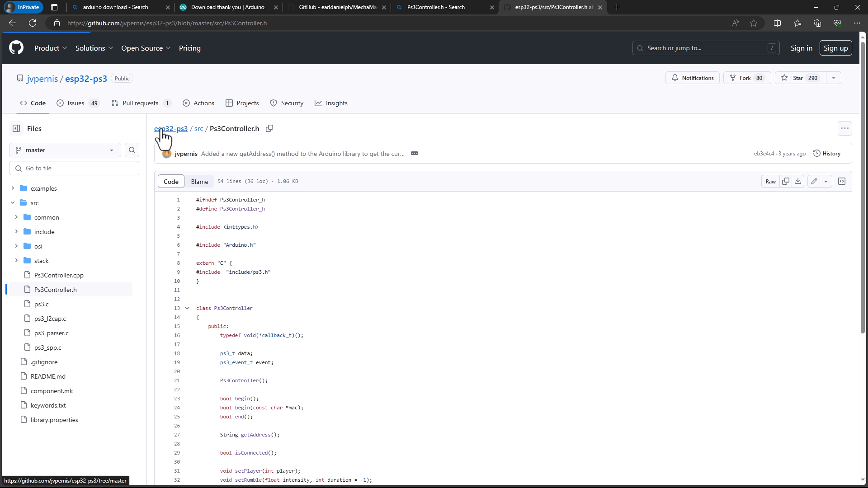Go back to the previous page
Screen dimensions: 868x488
[x=13, y=23]
